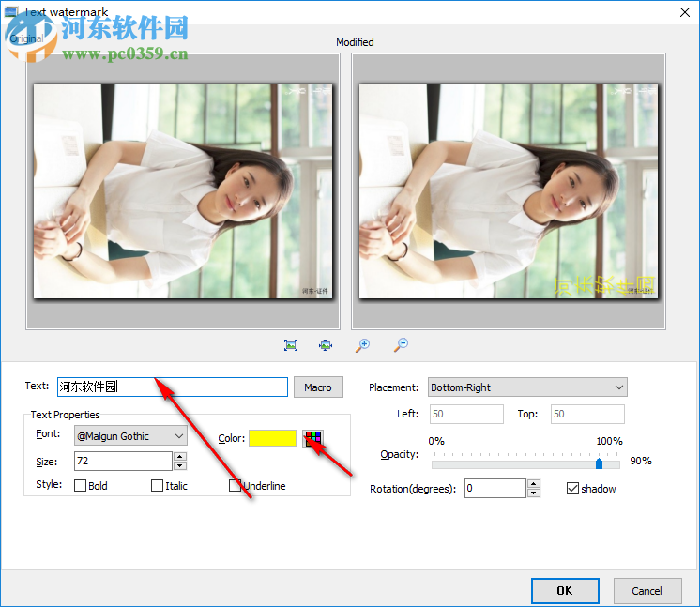
Task: Click the Modified preview image
Action: [x=509, y=191]
